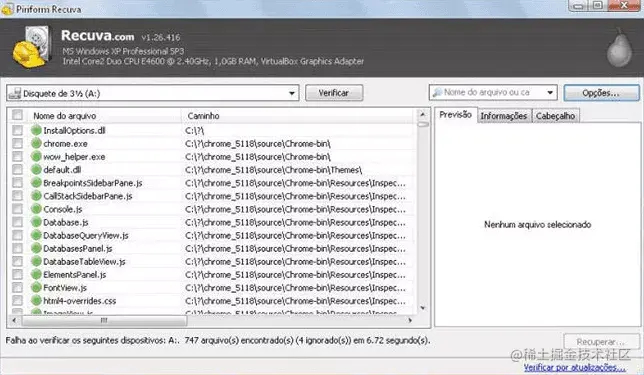Click the horizontal scrollbar thumb of file list
This screenshot has width=644, height=375.
tap(104, 320)
